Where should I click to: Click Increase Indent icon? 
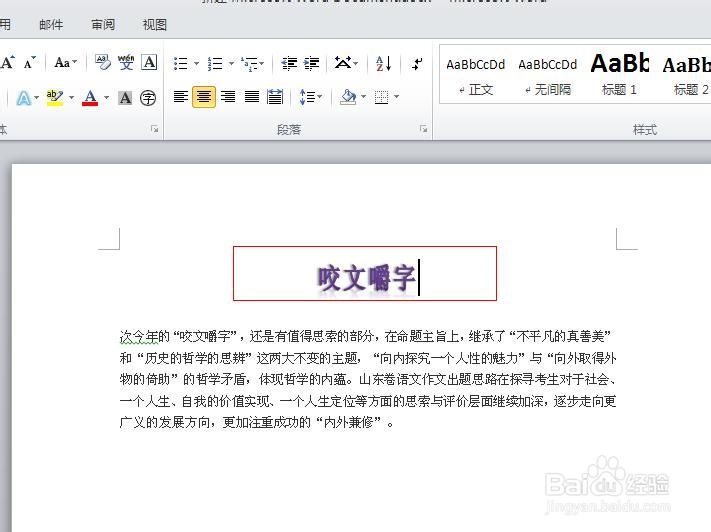point(312,63)
